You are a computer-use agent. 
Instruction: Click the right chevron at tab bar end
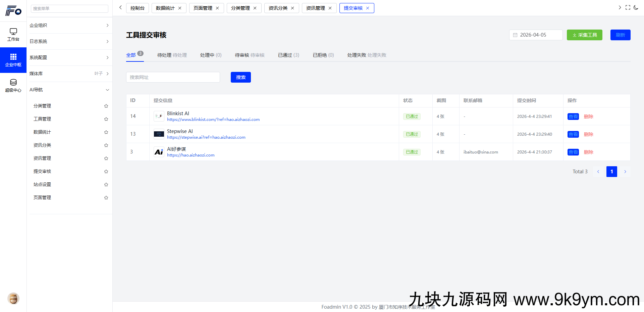tap(620, 7)
